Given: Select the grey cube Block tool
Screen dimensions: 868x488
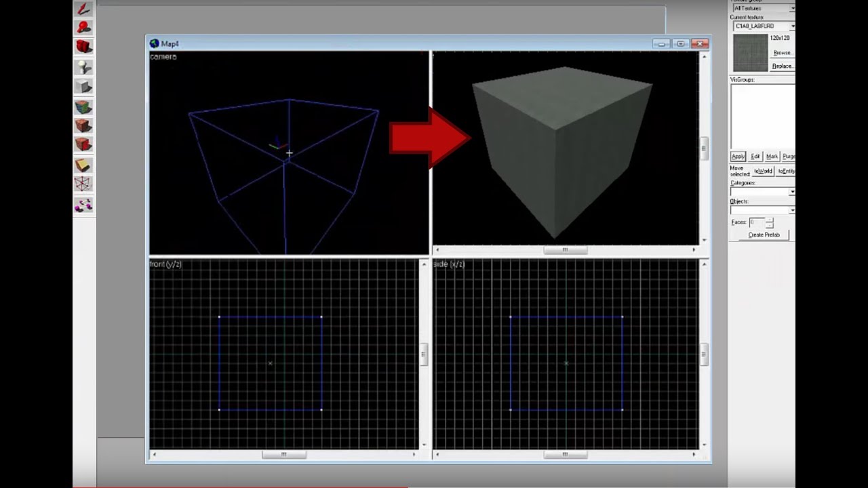Looking at the screenshot, I should pos(83,86).
